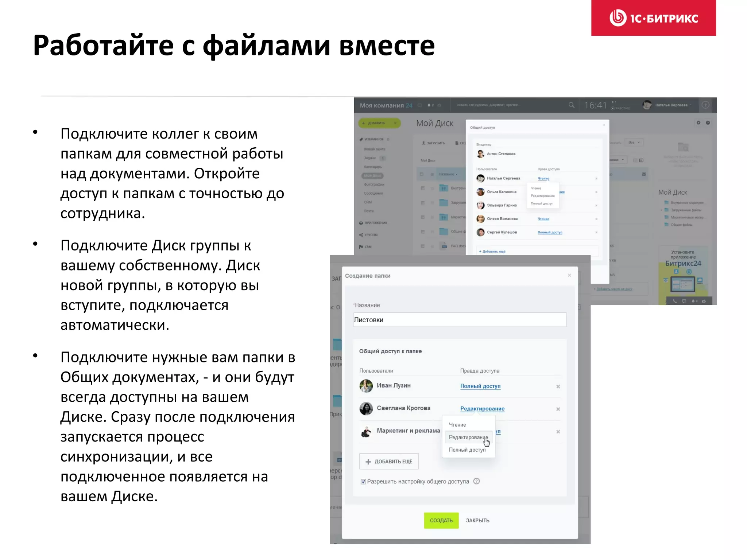747x560 pixels.
Task: Remove Наталья Сергеева from Общий доступ list
Action: pos(596,179)
